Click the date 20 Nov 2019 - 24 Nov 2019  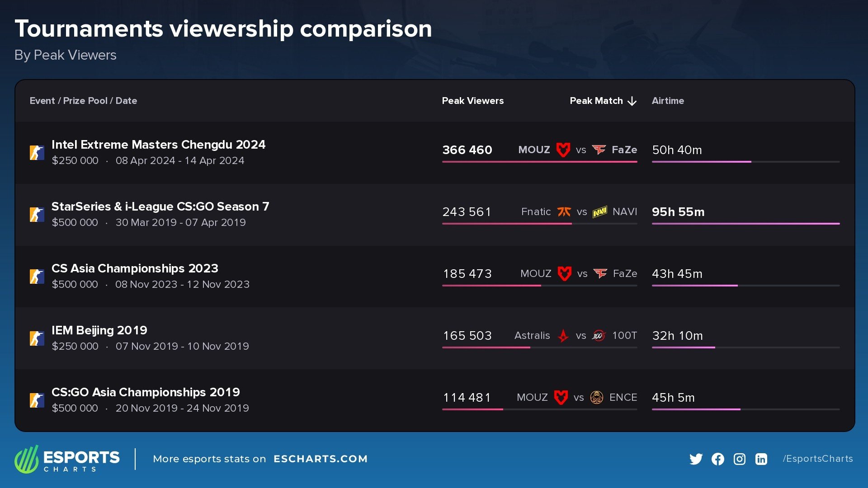tap(182, 408)
